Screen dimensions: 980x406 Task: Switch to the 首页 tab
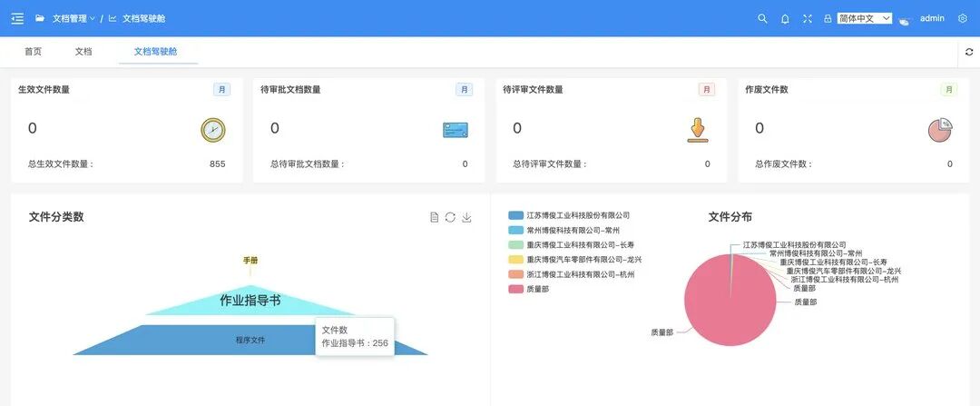(34, 51)
